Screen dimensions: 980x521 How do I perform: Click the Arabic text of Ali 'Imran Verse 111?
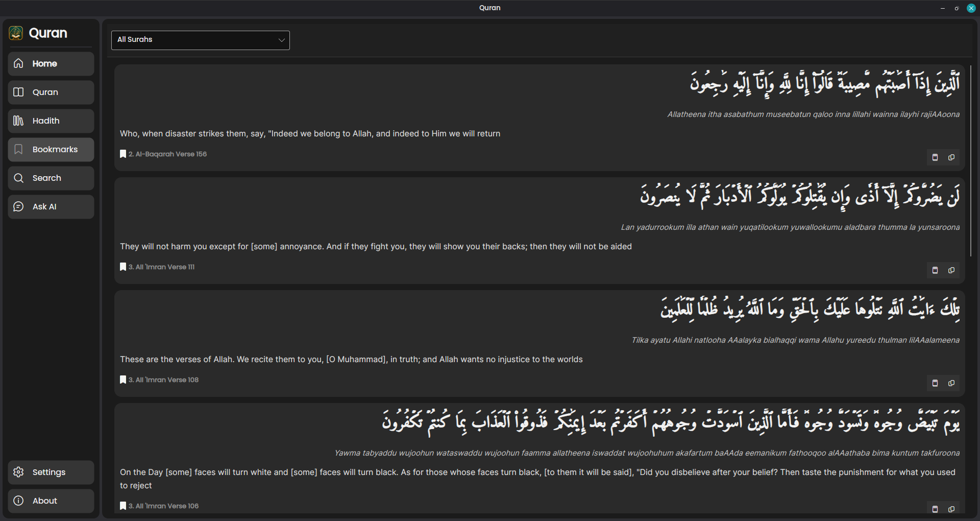(800, 196)
